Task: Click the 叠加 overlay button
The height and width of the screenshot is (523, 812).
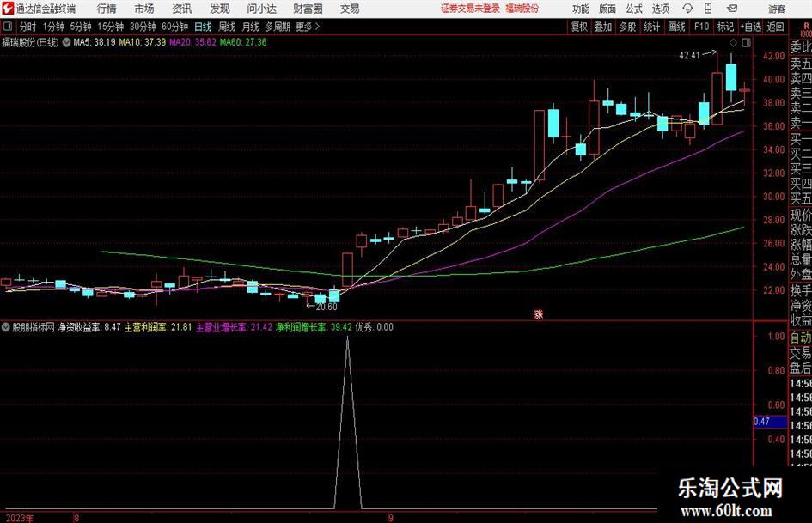Action: point(603,27)
